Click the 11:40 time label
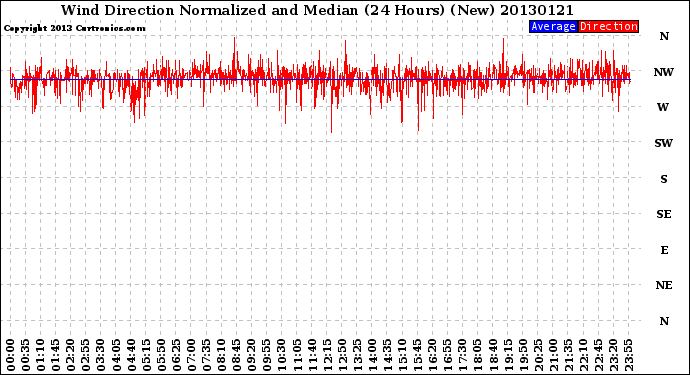Image resolution: width=690 pixels, height=375 pixels. [x=312, y=355]
